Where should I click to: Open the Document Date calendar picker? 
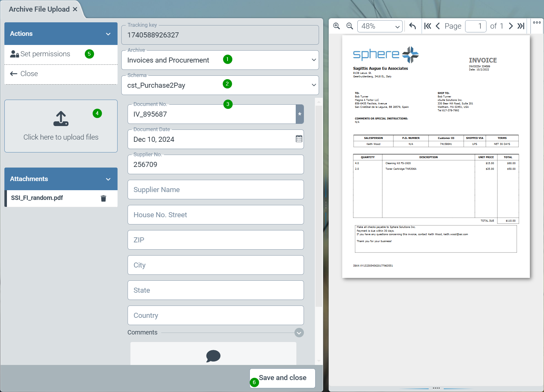click(299, 139)
